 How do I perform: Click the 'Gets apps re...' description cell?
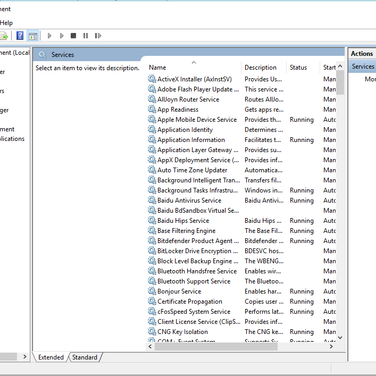pyautogui.click(x=264, y=109)
